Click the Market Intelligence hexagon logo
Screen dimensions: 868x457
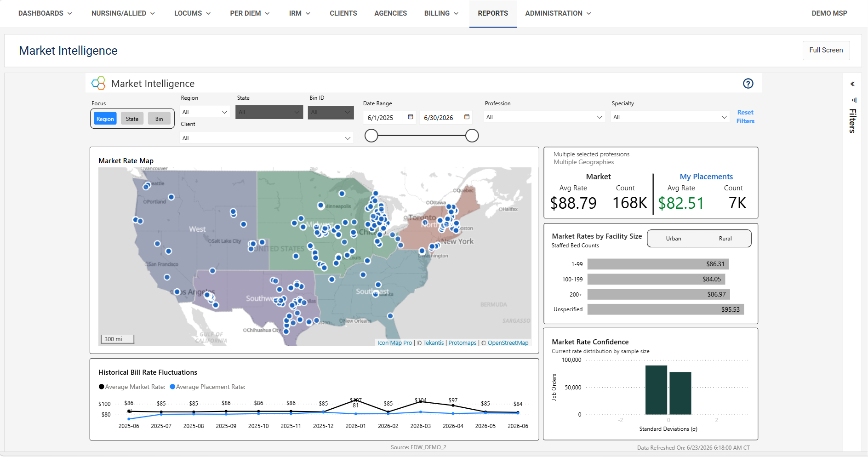coord(98,83)
